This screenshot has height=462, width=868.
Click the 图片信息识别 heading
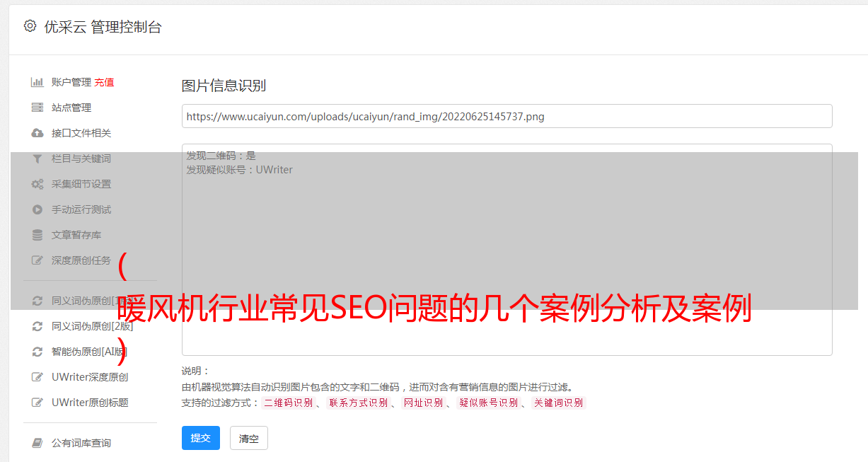224,86
